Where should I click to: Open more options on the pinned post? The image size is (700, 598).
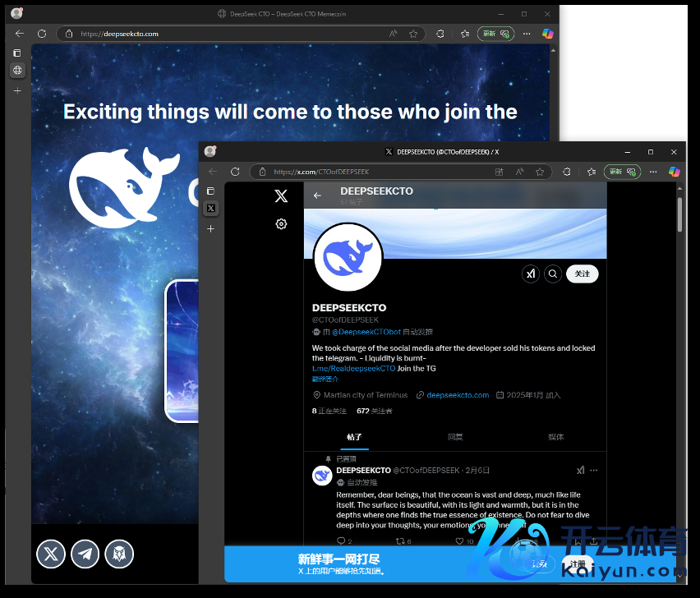coord(594,471)
